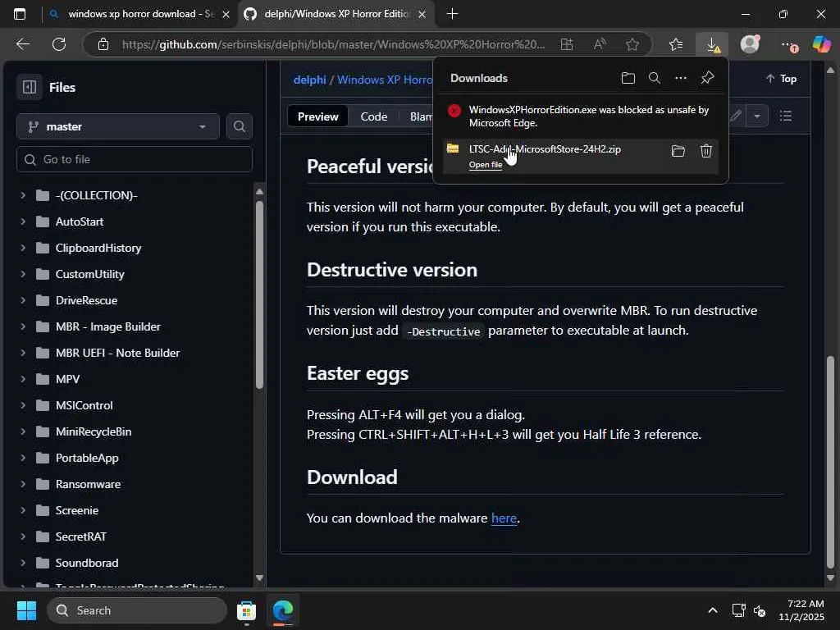
Task: Click the browser Back arrow
Action: [22, 44]
